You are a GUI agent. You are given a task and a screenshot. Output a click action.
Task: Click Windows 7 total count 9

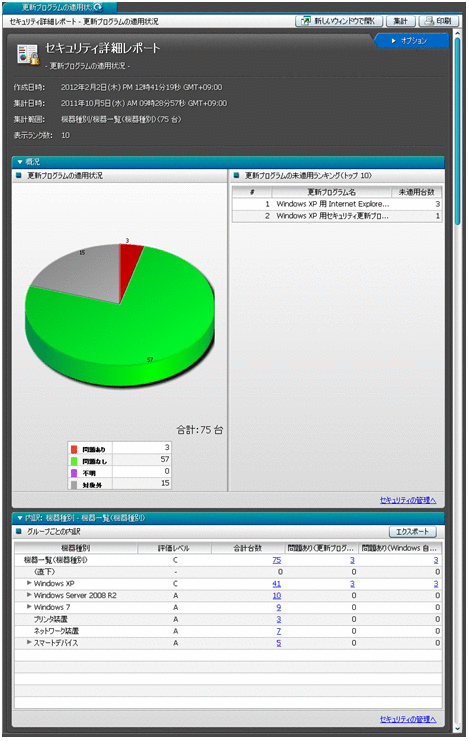[279, 607]
